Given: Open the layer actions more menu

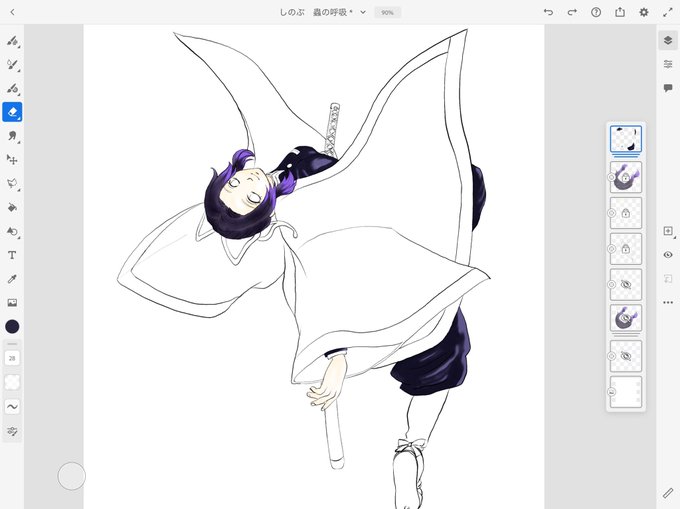Looking at the screenshot, I should (668, 302).
